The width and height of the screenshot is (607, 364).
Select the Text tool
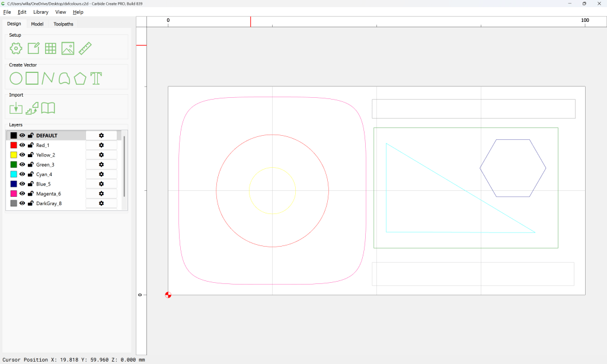(x=95, y=78)
